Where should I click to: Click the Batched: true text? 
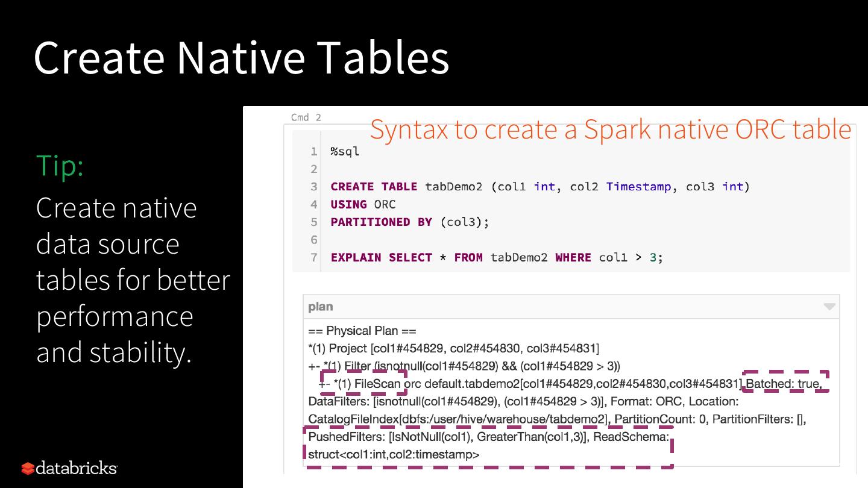tap(784, 384)
